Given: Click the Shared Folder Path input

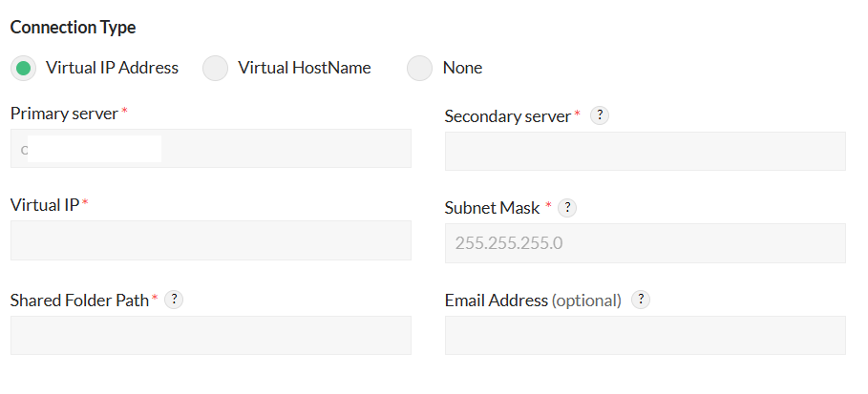Looking at the screenshot, I should coord(210,336).
